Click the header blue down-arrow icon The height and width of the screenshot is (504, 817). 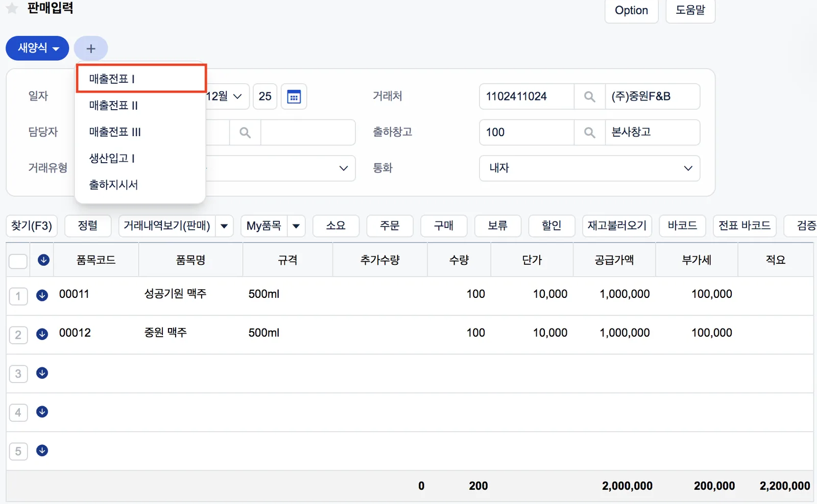click(44, 260)
